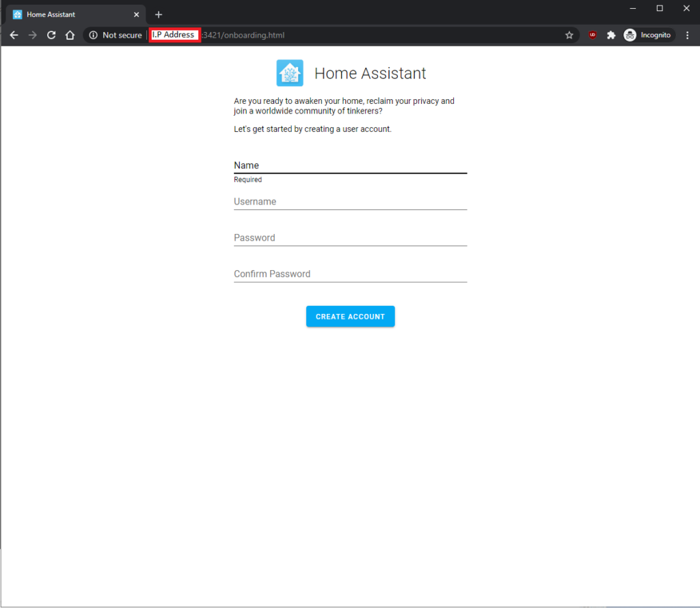This screenshot has width=700, height=608.
Task: Click the Home Assistant logo
Action: 290,72
